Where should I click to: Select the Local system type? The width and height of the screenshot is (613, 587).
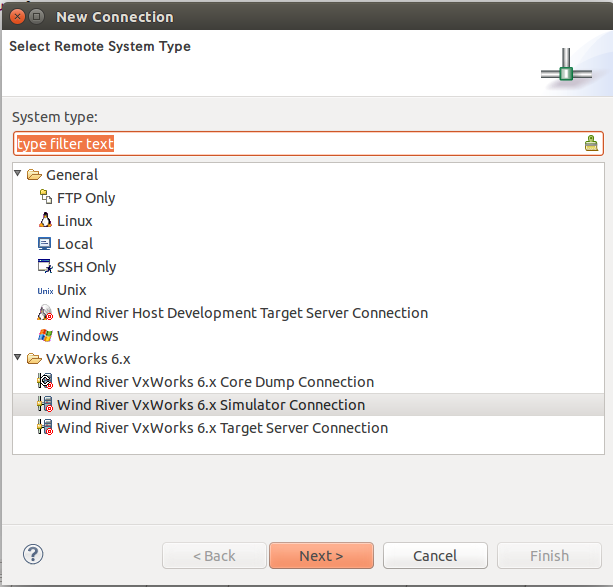coord(75,244)
